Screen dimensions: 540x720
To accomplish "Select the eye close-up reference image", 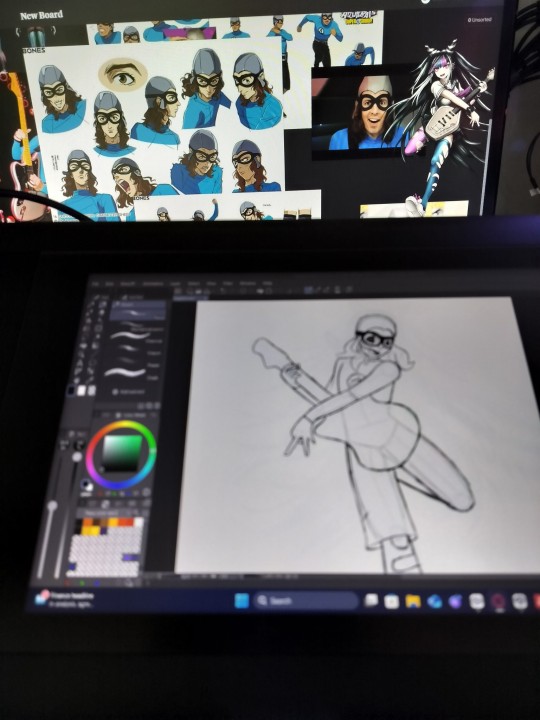I will click(x=123, y=73).
